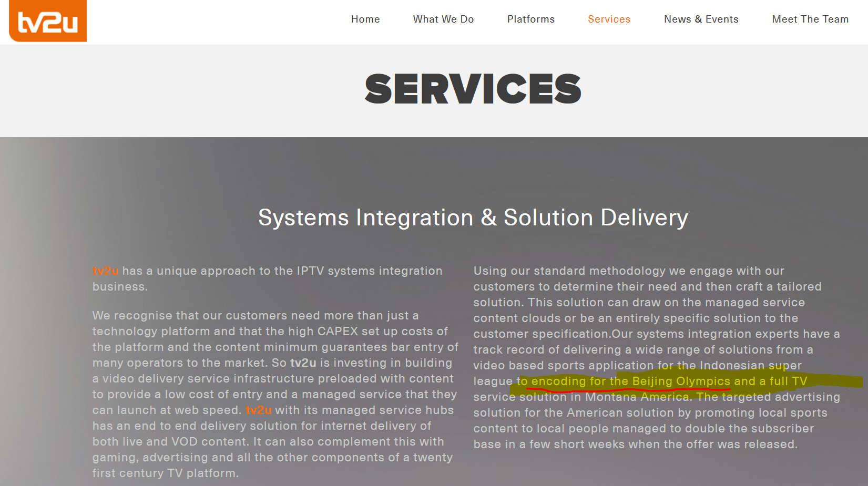Open the Platforms menu item
This screenshot has width=868, height=486.
tap(531, 19)
